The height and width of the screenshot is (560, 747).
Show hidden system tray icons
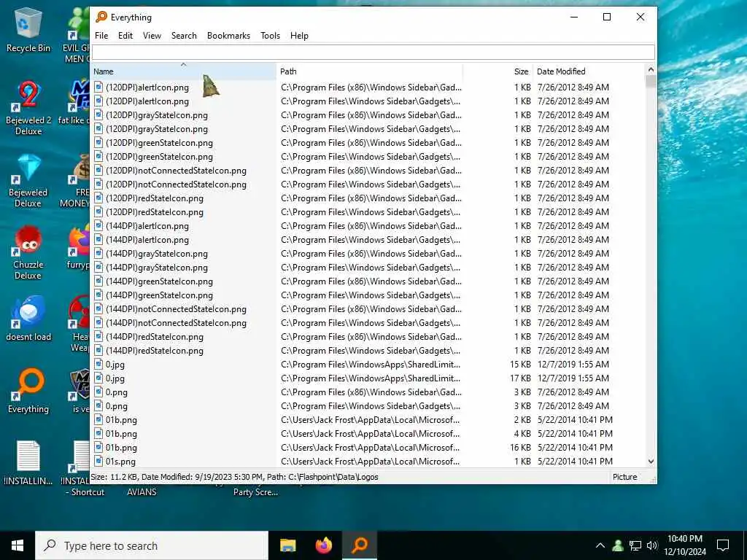pos(600,545)
